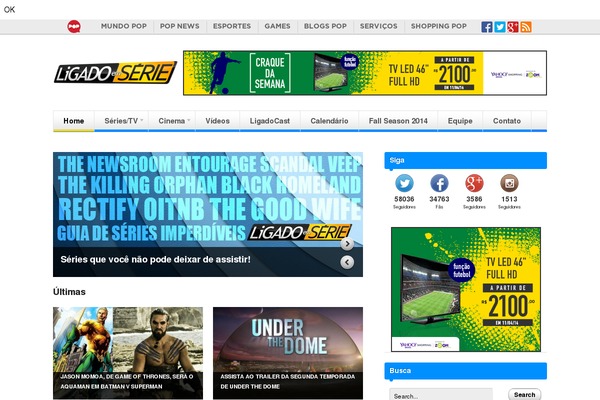600x400 pixels.
Task: Open BLOGS POP in top bar
Action: 325,26
